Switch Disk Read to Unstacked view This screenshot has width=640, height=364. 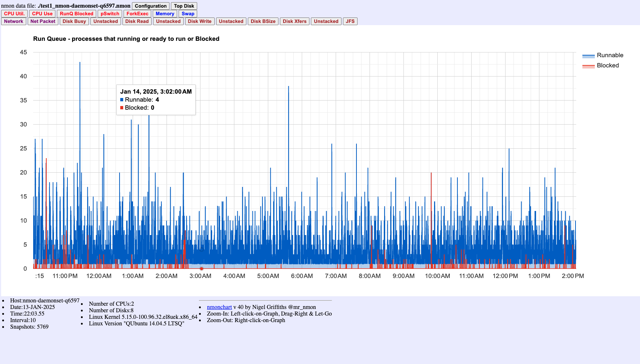[168, 21]
